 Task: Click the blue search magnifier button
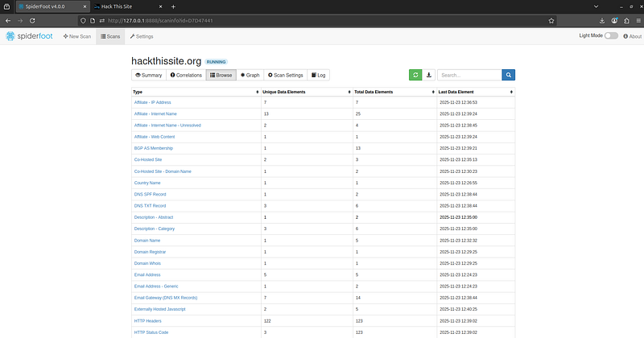point(509,75)
